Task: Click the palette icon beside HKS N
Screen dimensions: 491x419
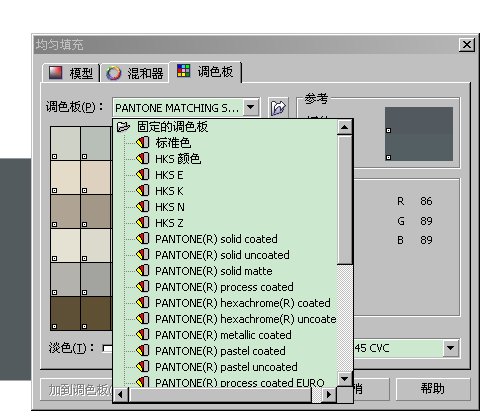Action: [143, 207]
